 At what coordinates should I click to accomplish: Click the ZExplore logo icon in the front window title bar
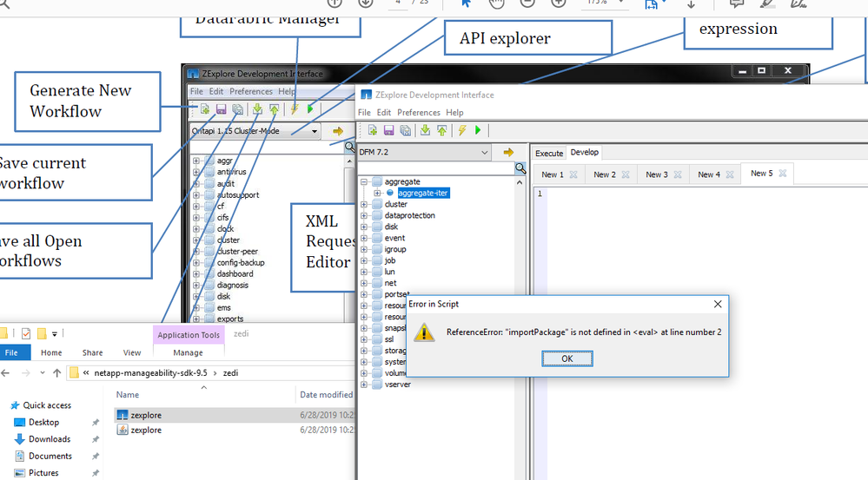366,95
